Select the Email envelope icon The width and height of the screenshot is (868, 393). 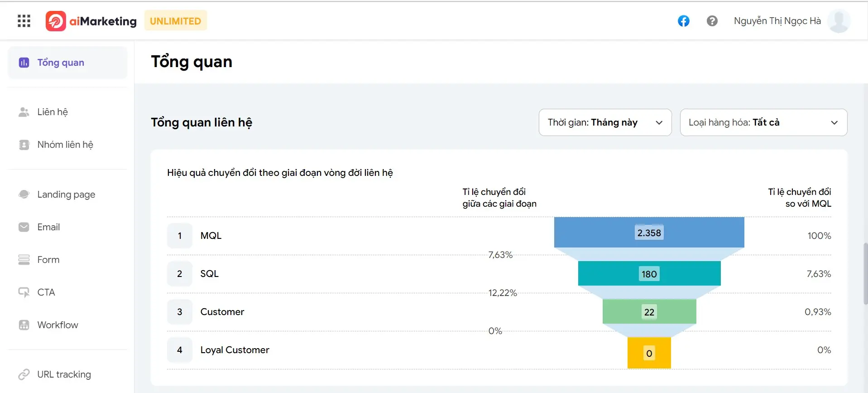pos(24,227)
